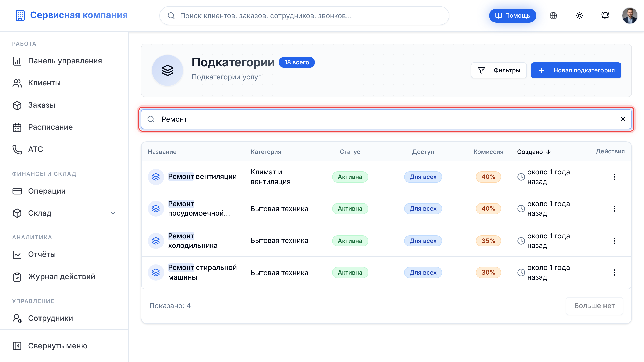Click the Активна status of Ремонт вентиляции
This screenshot has height=362, width=644.
350,177
